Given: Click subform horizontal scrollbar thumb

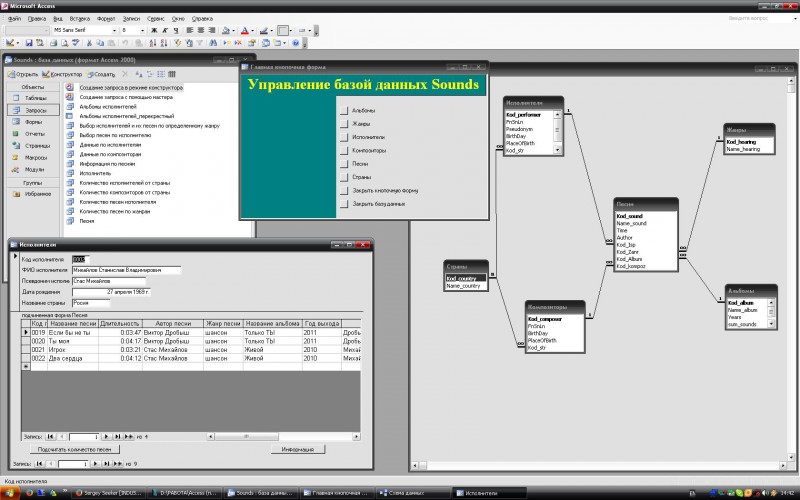Looking at the screenshot, I should pos(246,437).
